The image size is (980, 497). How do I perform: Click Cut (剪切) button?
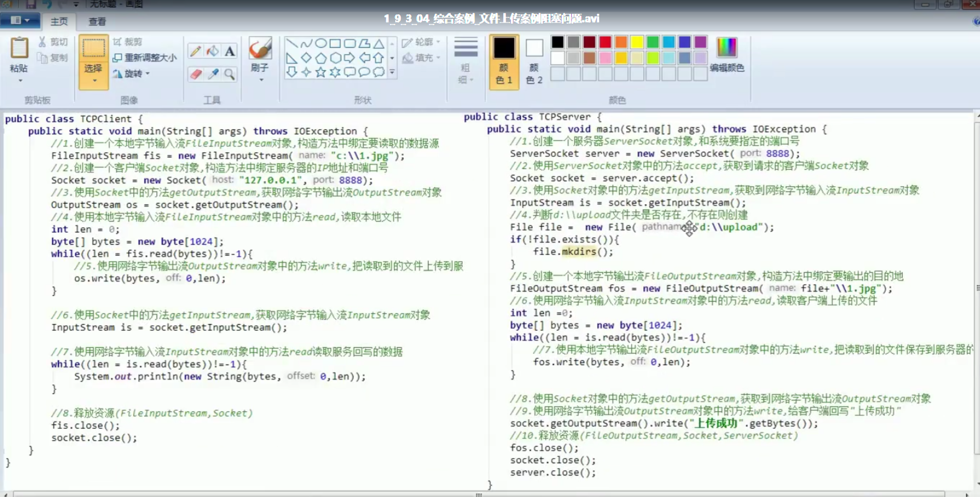tap(53, 42)
